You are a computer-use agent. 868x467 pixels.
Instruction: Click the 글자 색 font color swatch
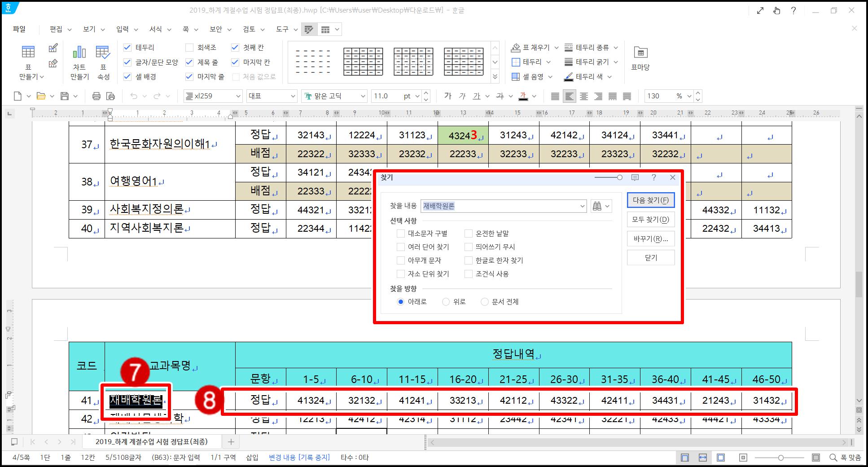(x=523, y=96)
